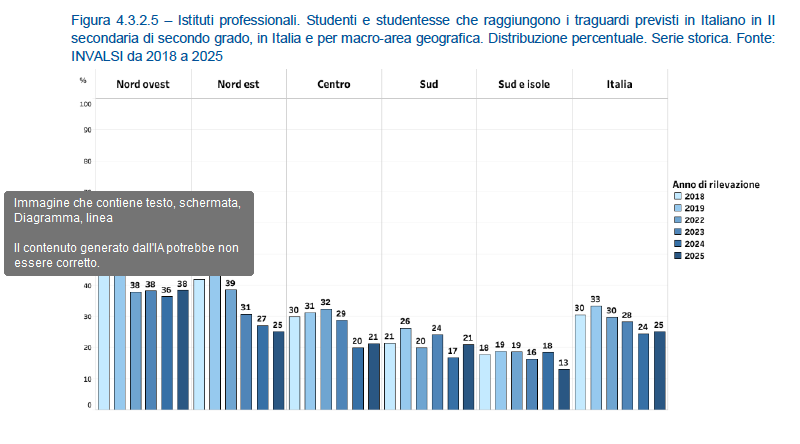This screenshot has height=444, width=800.
Task: Click the Anno di rilevazione legend title
Action: pos(715,185)
